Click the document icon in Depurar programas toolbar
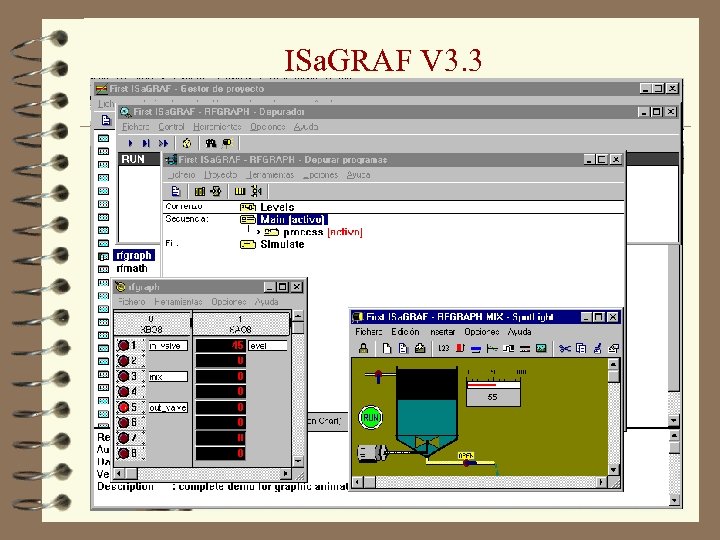 click(175, 191)
